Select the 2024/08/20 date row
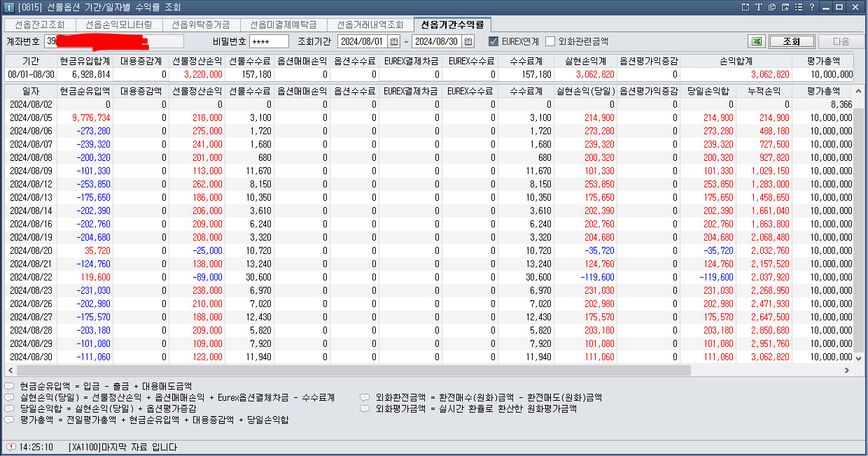 click(429, 250)
